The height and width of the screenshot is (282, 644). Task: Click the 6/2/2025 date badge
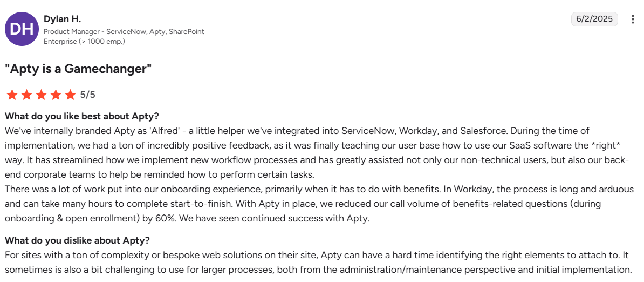coord(594,19)
